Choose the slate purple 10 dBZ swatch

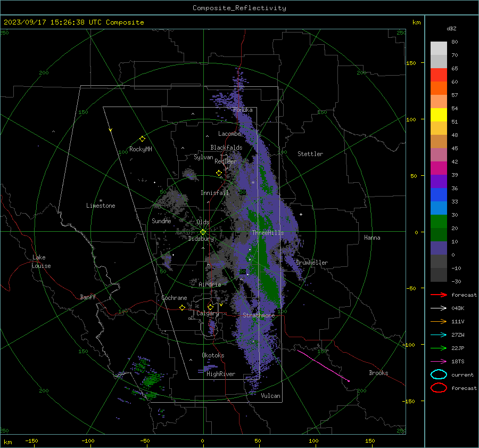pyautogui.click(x=439, y=248)
